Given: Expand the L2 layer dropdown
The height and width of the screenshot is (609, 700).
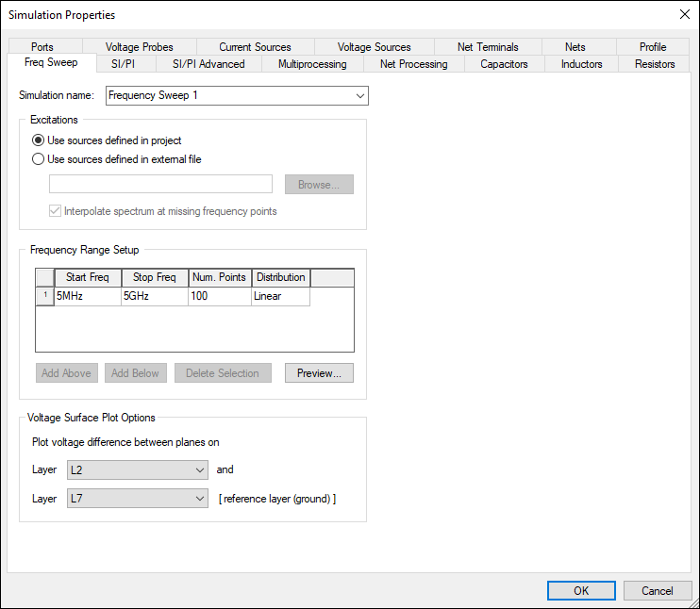Looking at the screenshot, I should tap(137, 469).
